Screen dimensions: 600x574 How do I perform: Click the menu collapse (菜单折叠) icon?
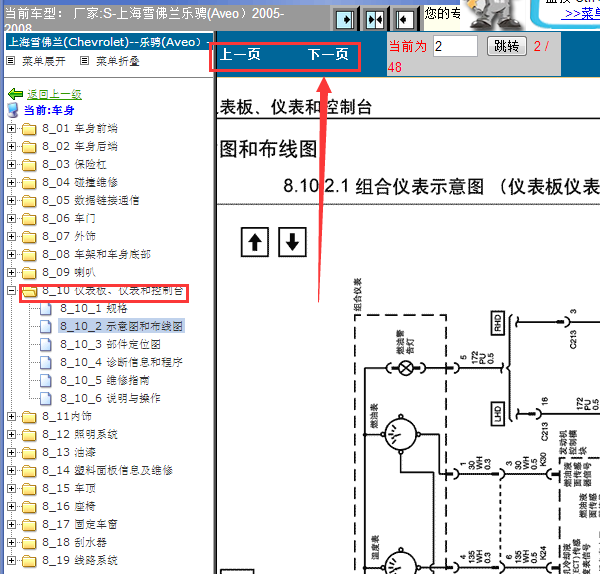(x=84, y=61)
